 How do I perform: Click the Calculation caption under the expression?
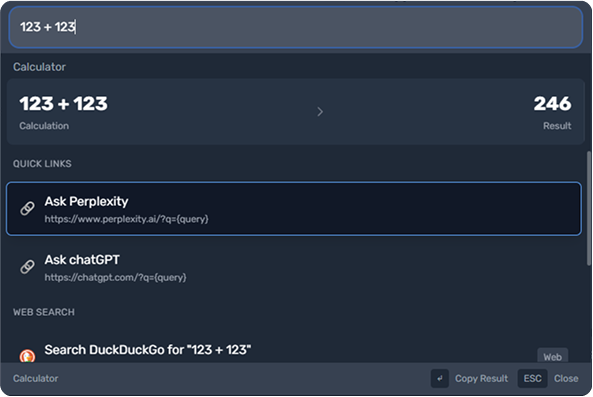(x=44, y=126)
